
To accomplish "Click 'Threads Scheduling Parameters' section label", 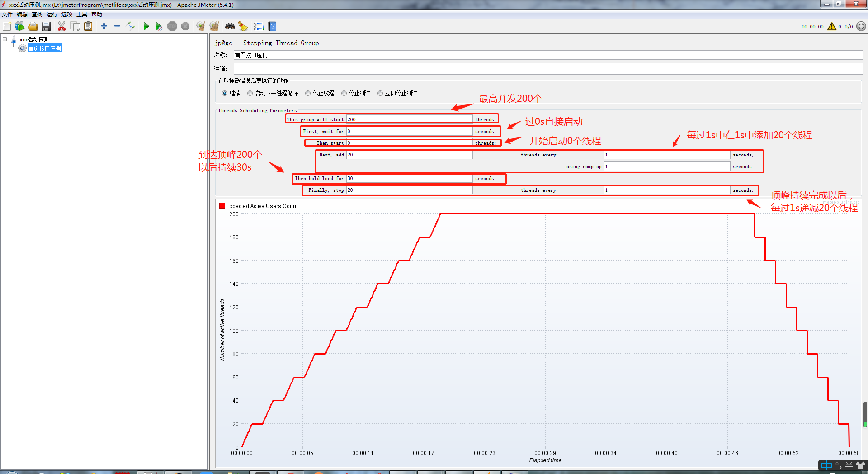I will click(x=257, y=110).
